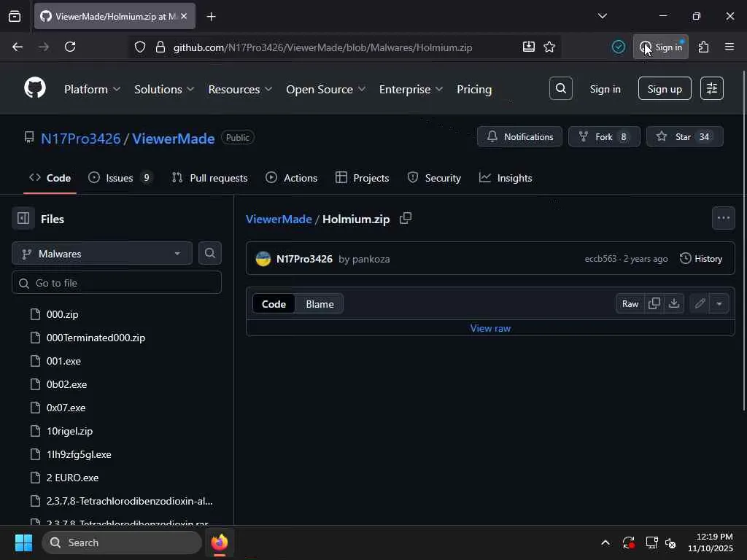Click the View raw link

click(x=490, y=328)
